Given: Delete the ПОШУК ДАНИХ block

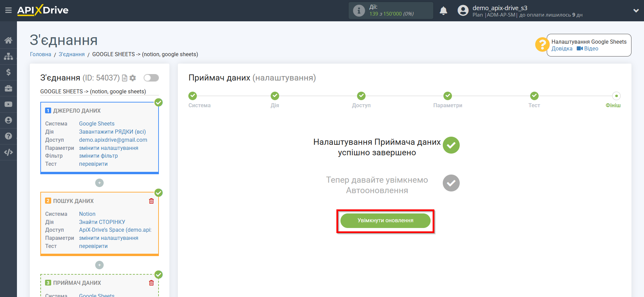Looking at the screenshot, I should coord(151,201).
